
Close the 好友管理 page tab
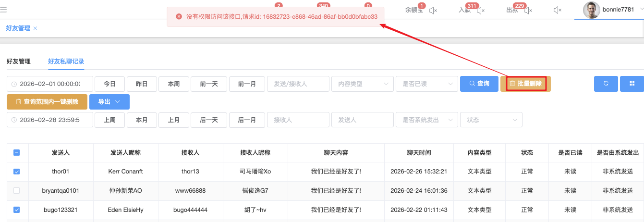[x=36, y=28]
